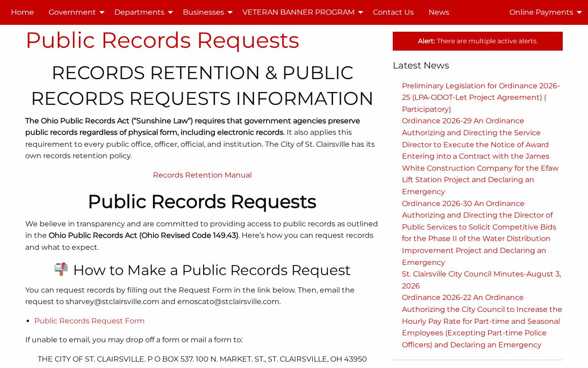Expand the Veteran Banner Program submenu arrow

361,12
